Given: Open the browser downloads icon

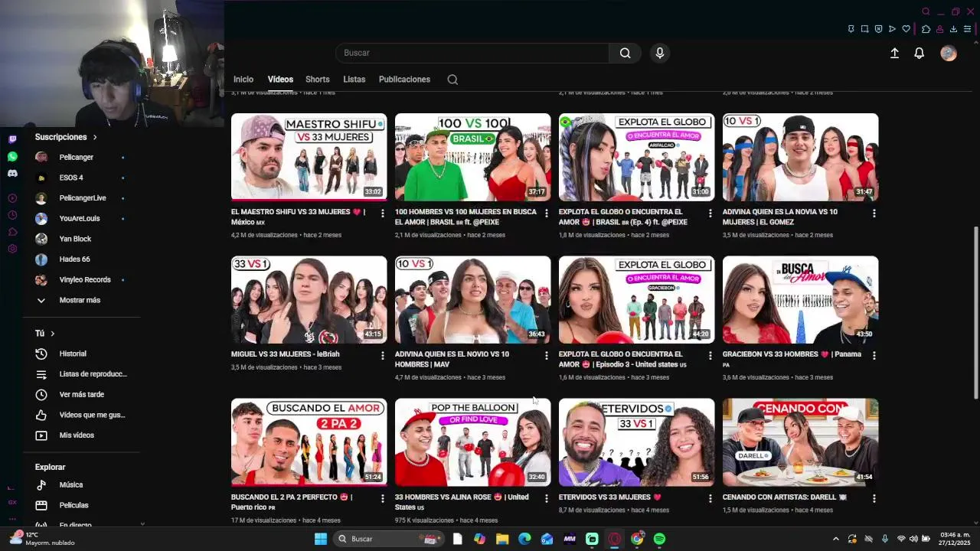Looking at the screenshot, I should (x=953, y=29).
